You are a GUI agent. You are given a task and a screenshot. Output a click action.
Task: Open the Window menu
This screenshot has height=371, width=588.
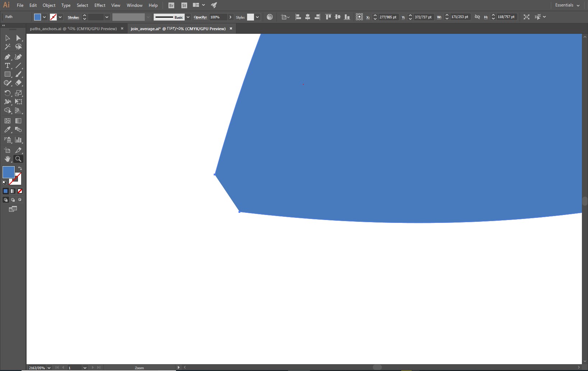click(135, 5)
